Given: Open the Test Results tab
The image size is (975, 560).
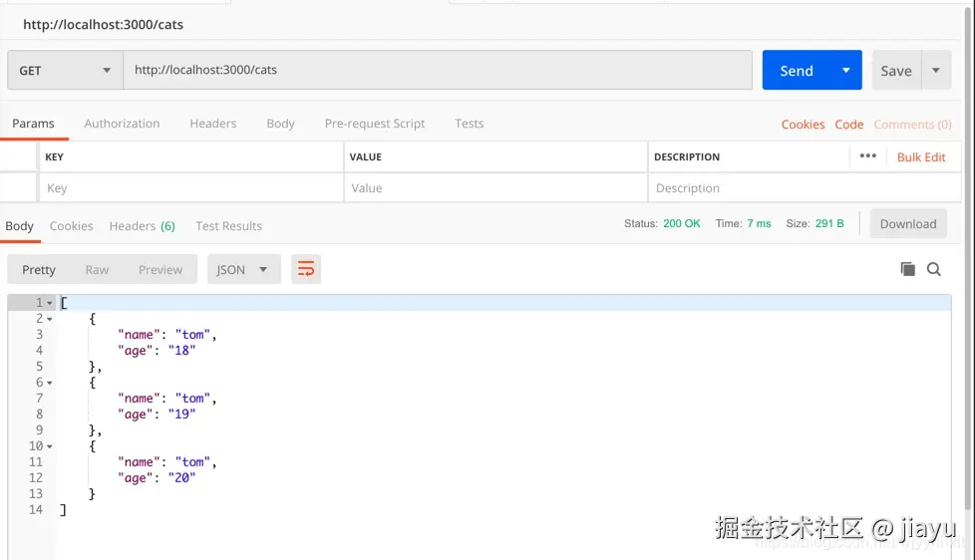Looking at the screenshot, I should pyautogui.click(x=229, y=226).
